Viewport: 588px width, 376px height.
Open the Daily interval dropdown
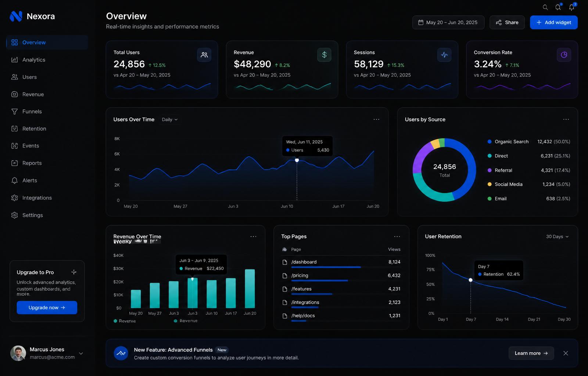(170, 119)
